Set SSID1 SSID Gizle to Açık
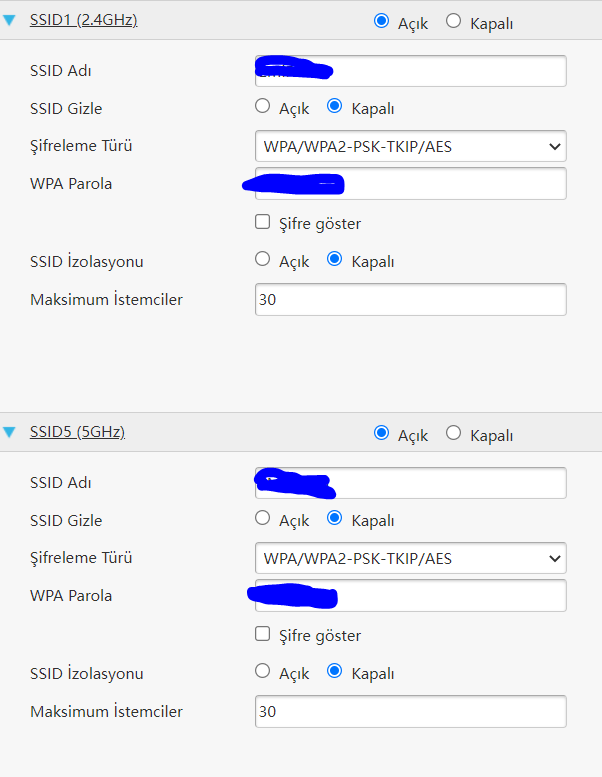This screenshot has width=602, height=777. pos(263,106)
